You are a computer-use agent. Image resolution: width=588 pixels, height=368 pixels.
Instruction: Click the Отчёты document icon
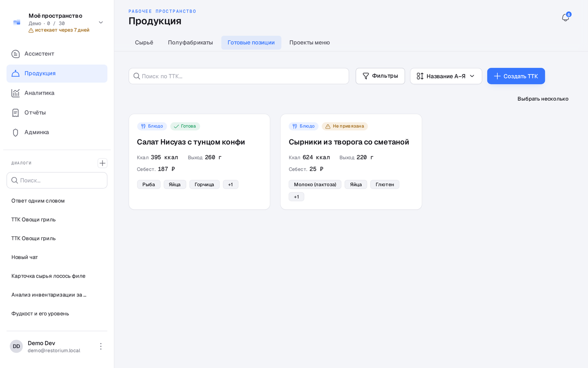pos(16,113)
